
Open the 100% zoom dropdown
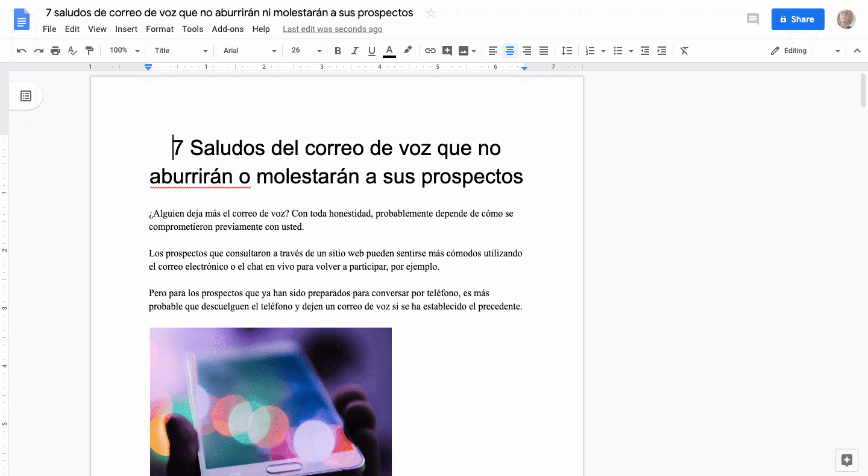[x=125, y=51]
